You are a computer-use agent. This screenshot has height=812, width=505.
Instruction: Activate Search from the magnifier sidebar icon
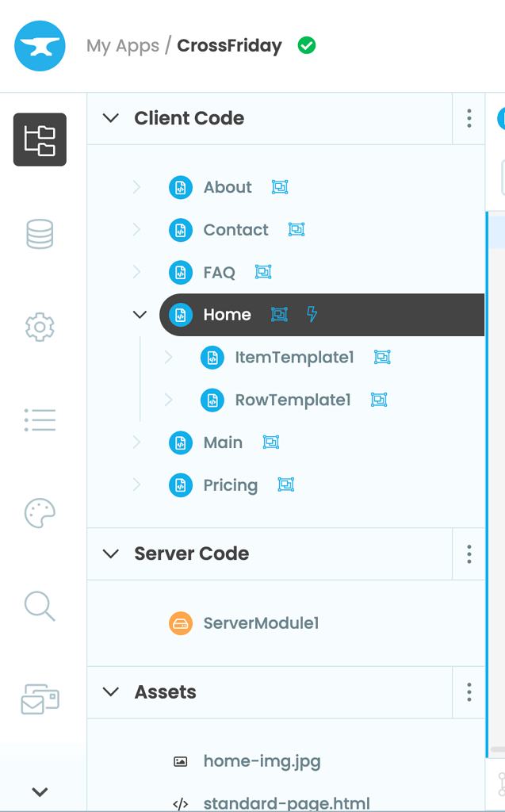tap(39, 607)
